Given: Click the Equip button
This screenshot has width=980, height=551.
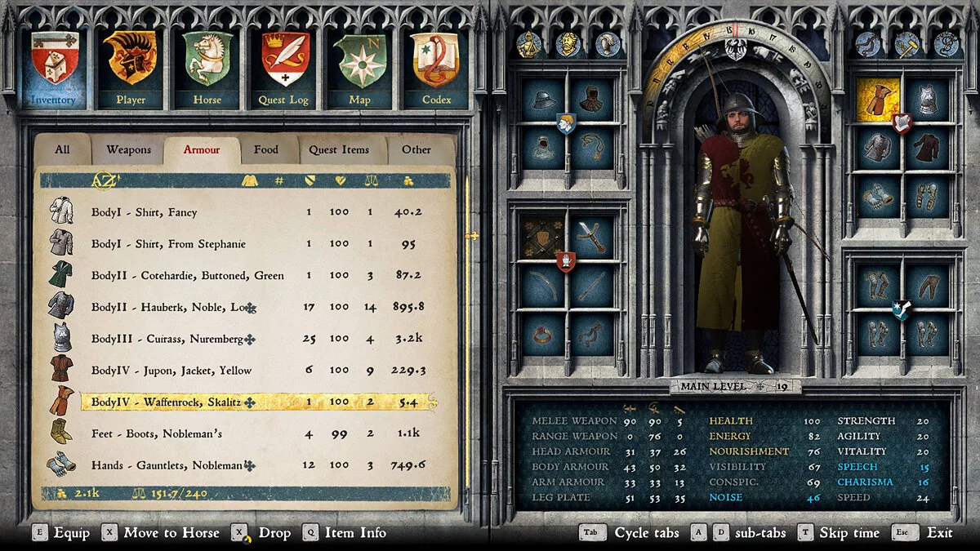Looking at the screenshot, I should 62,533.
